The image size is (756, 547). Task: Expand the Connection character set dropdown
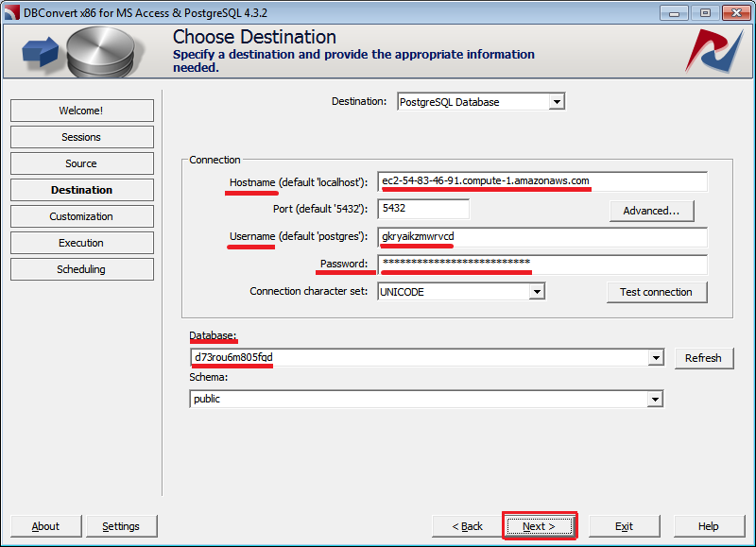[537, 292]
